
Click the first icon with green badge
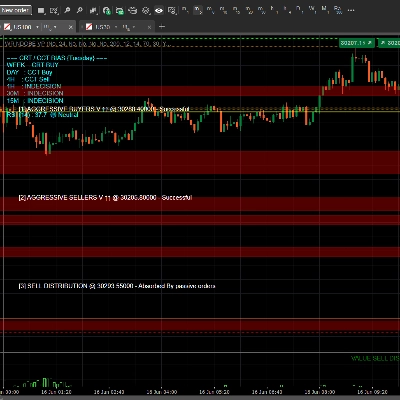click(x=106, y=11)
